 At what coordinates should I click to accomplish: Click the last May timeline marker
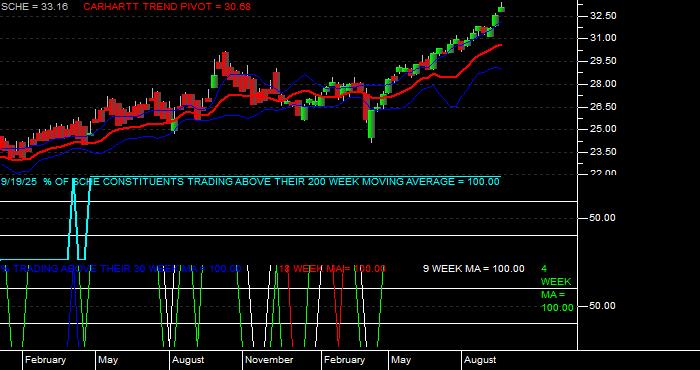pyautogui.click(x=401, y=360)
